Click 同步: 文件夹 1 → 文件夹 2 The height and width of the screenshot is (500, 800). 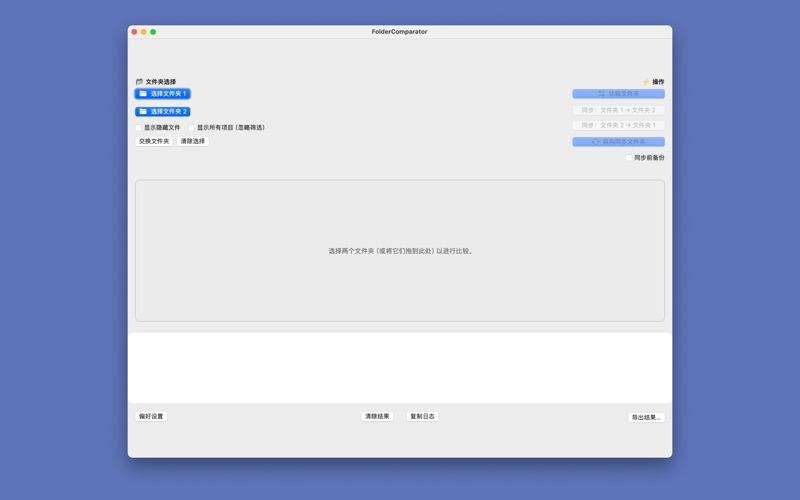[618, 110]
